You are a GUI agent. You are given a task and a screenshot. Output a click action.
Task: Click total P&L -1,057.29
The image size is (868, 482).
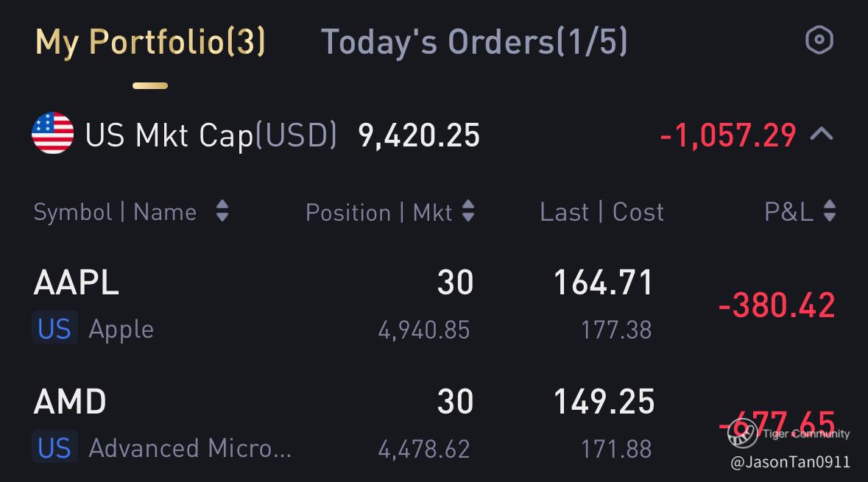[728, 135]
